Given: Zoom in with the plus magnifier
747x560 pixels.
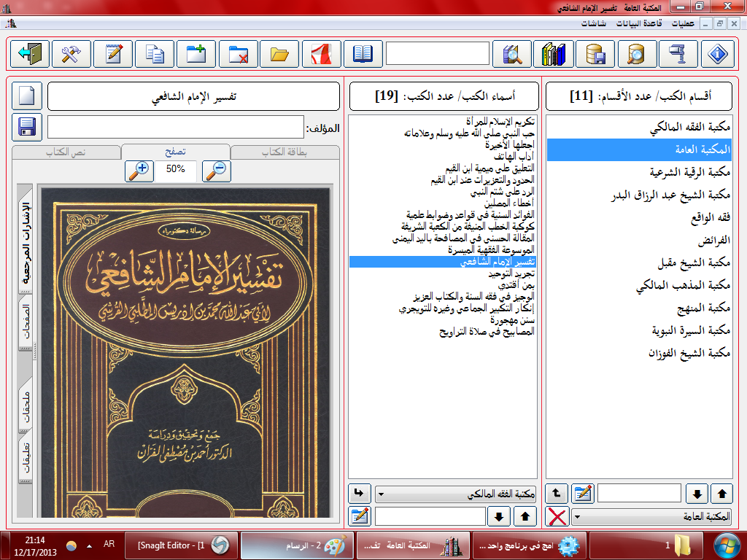Looking at the screenshot, I should coord(139,170).
